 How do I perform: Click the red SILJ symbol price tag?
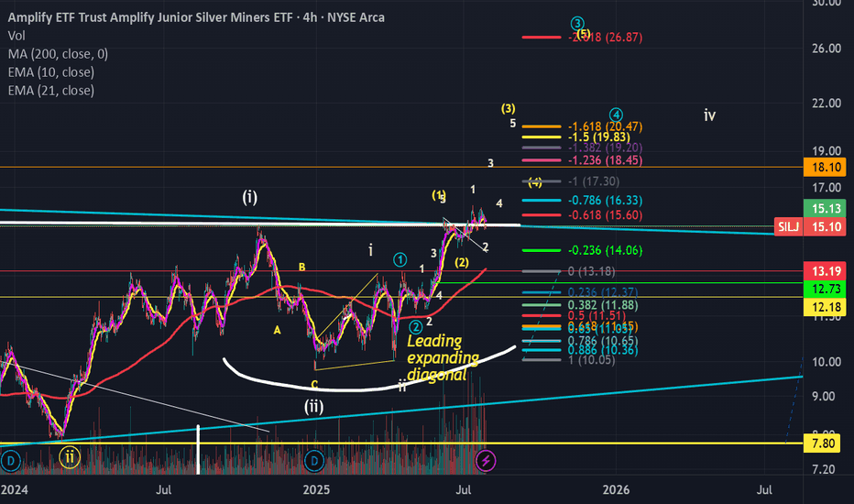(x=788, y=226)
